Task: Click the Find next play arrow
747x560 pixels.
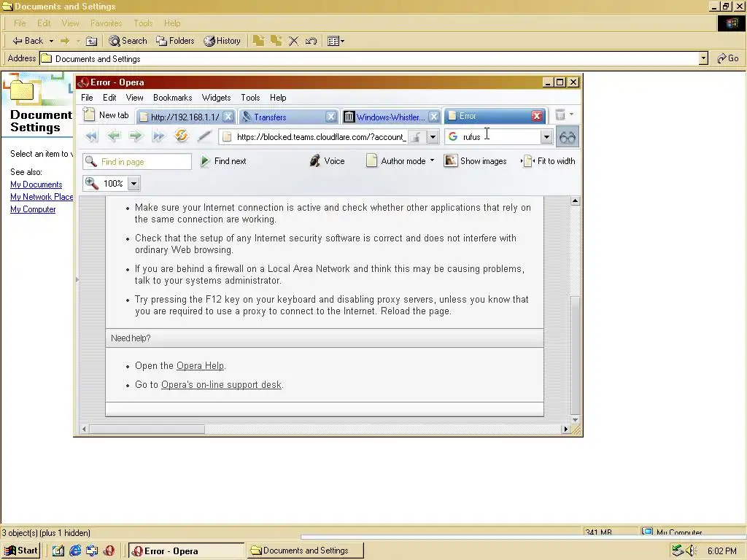Action: tap(205, 161)
